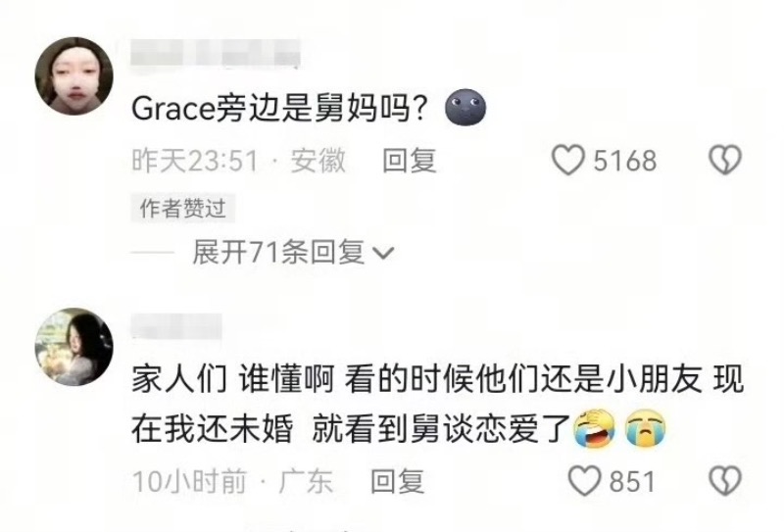Tap the 昨天23:51 · 安徽 timestamp
The width and height of the screenshot is (784, 532).
[x=238, y=161]
